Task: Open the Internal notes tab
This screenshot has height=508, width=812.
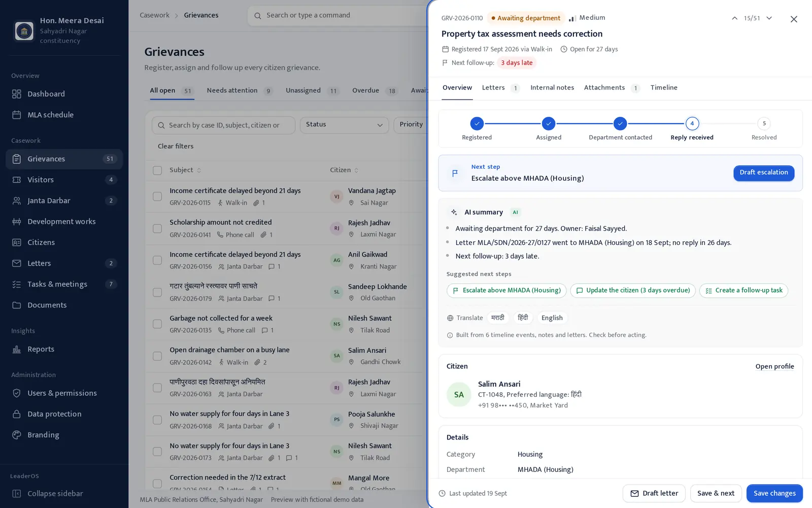Action: (552, 88)
